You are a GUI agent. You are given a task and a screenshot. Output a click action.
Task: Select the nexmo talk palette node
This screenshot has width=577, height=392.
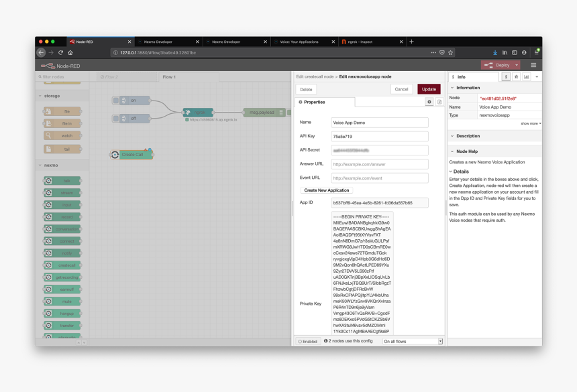pyautogui.click(x=62, y=181)
